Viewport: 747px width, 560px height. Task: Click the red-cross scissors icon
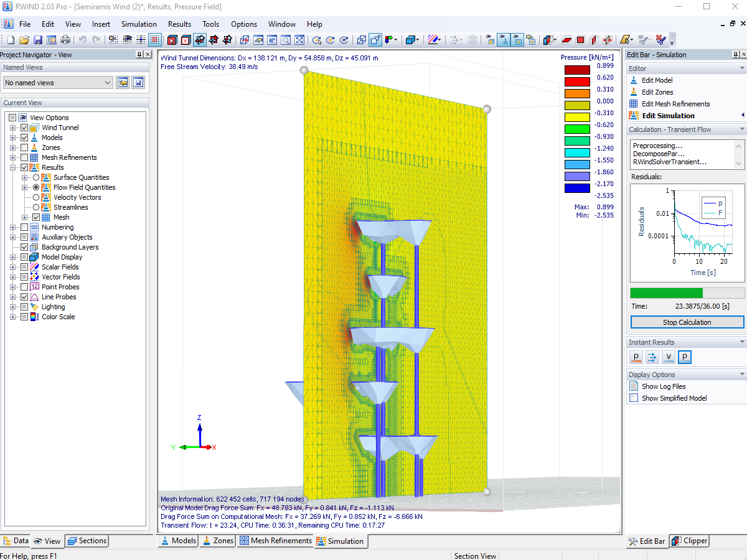pos(660,40)
